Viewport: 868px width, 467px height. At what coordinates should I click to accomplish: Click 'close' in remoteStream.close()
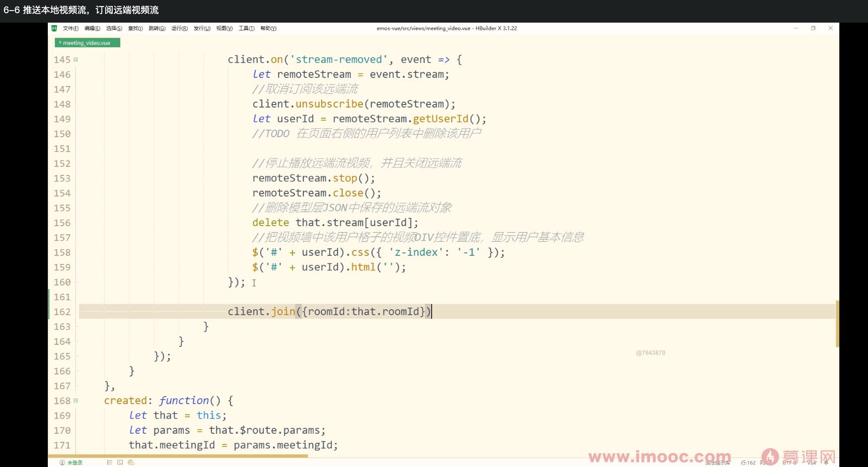348,193
